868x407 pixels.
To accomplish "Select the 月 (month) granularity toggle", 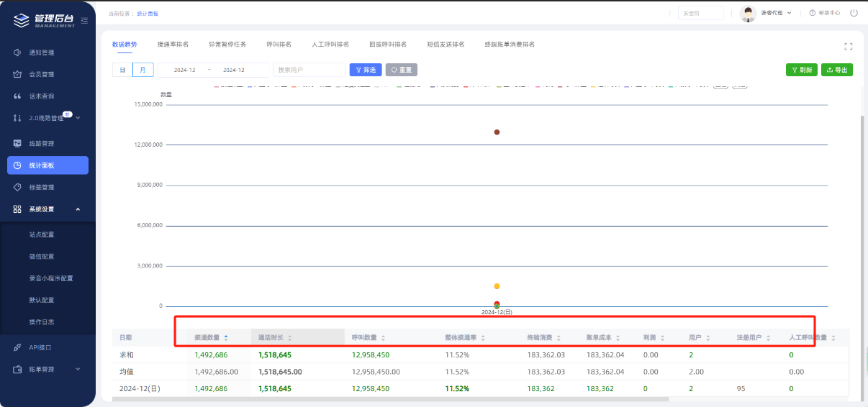I will click(x=143, y=70).
